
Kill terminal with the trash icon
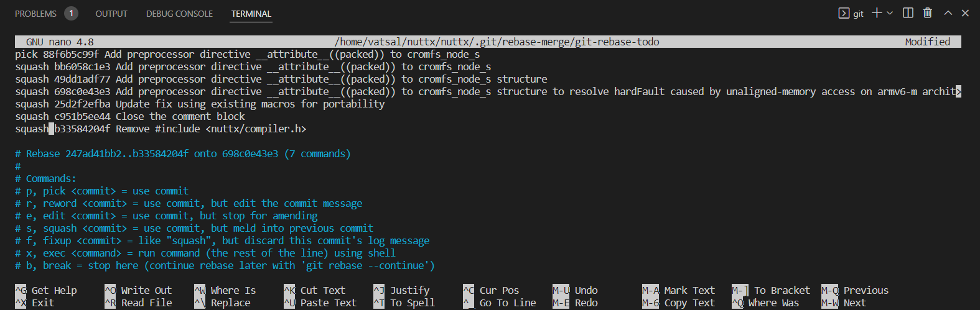pyautogui.click(x=928, y=13)
